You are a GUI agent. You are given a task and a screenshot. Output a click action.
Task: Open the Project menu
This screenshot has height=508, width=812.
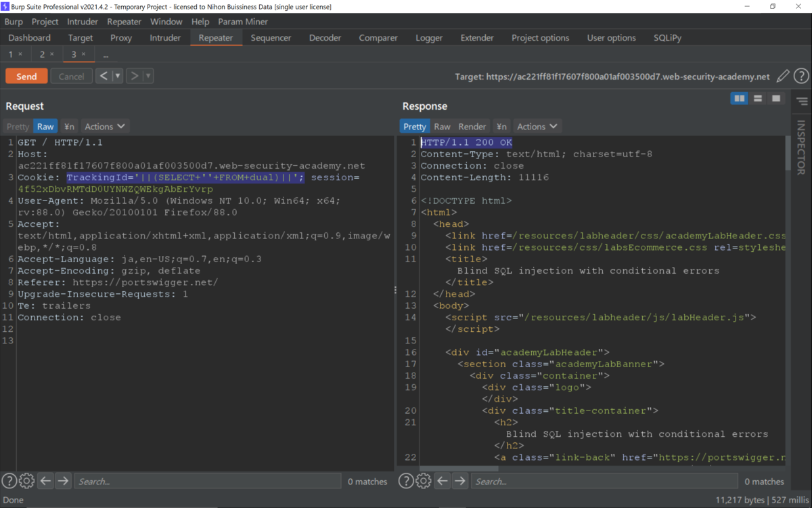pyautogui.click(x=45, y=22)
